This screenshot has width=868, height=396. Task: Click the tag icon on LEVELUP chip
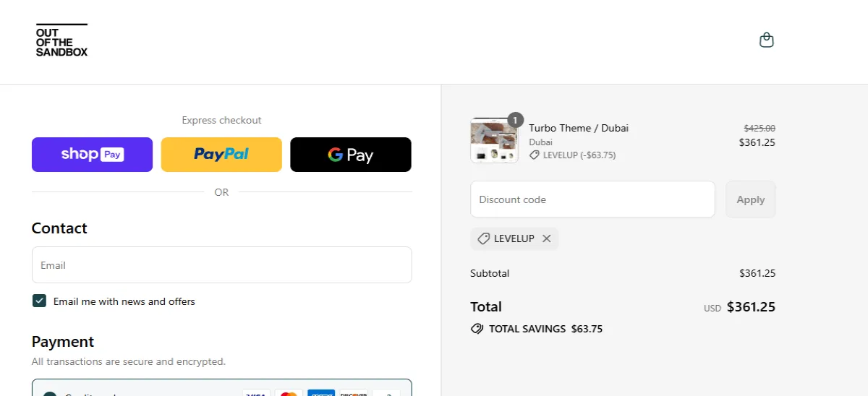tap(484, 238)
